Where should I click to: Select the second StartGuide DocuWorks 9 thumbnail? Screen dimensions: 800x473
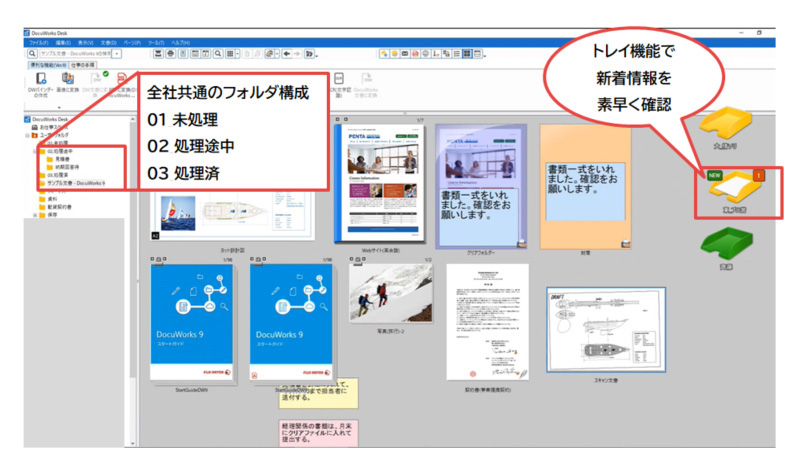pos(291,322)
